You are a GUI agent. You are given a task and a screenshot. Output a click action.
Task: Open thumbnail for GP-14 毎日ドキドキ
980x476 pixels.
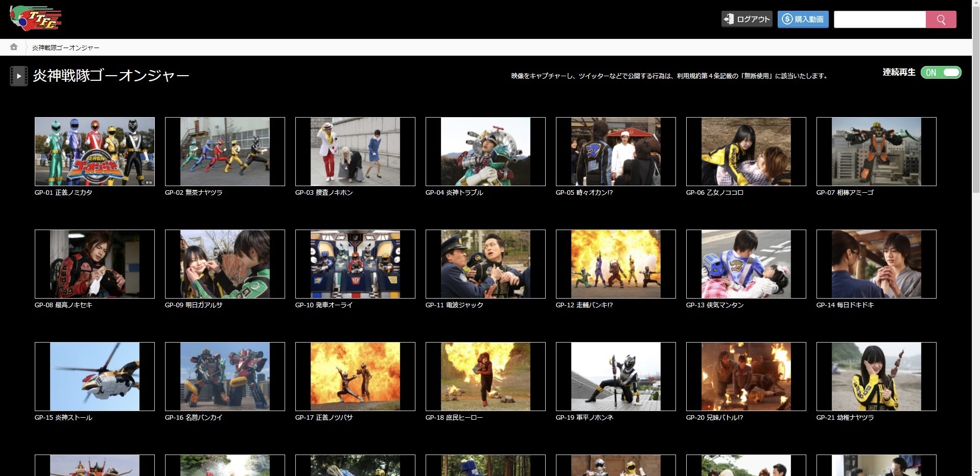coord(876,264)
